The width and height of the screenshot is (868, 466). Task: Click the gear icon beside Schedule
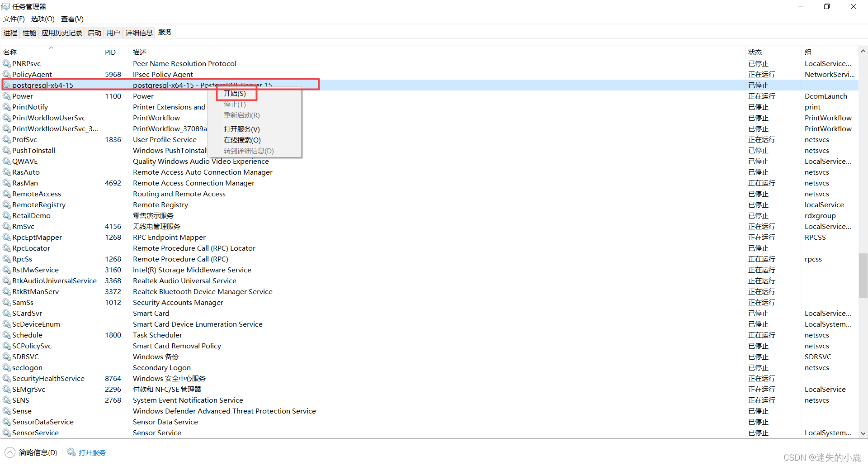tap(7, 335)
